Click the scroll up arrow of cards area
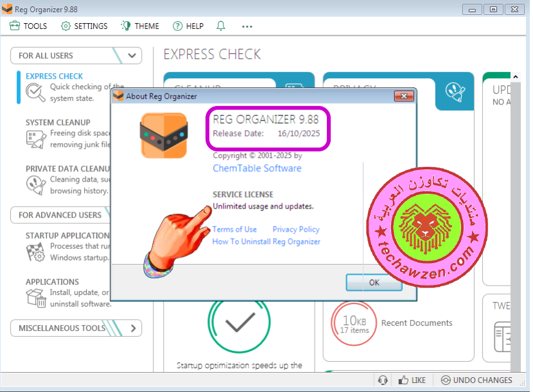This screenshot has height=392, width=533. coord(515,77)
